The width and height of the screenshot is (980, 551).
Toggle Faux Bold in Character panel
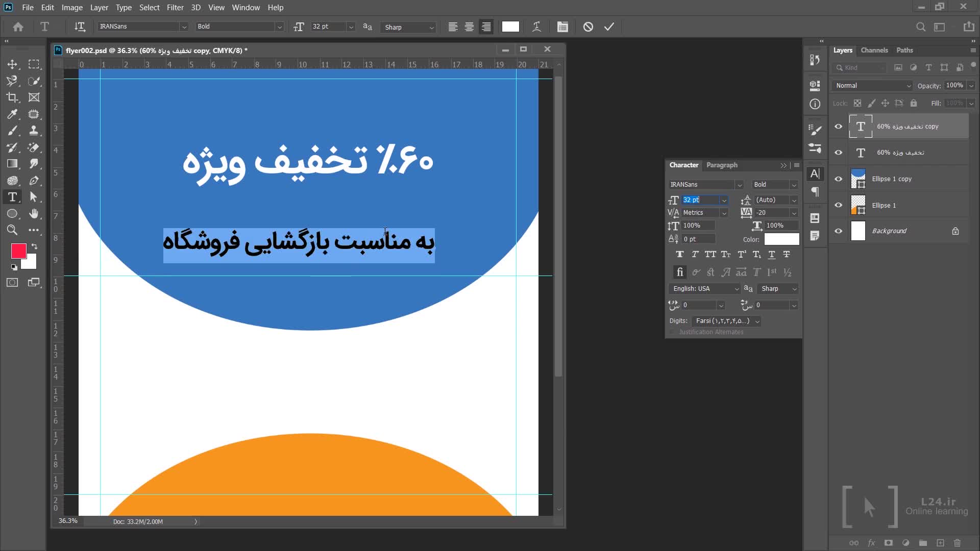pos(679,255)
